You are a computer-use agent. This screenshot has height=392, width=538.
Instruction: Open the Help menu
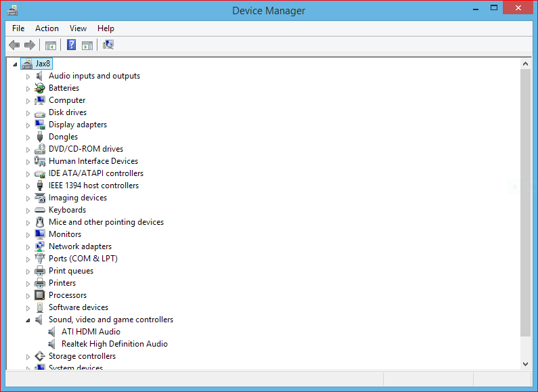pyautogui.click(x=106, y=28)
